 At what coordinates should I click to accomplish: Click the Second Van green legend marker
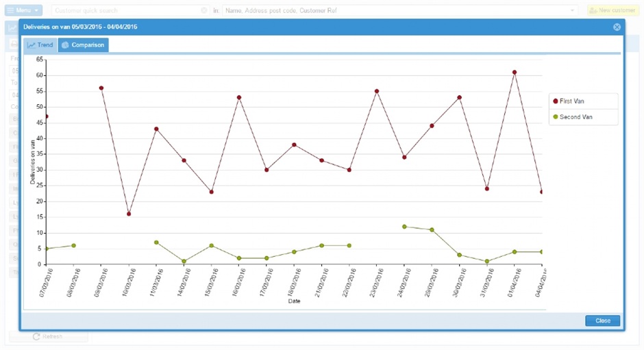[555, 117]
